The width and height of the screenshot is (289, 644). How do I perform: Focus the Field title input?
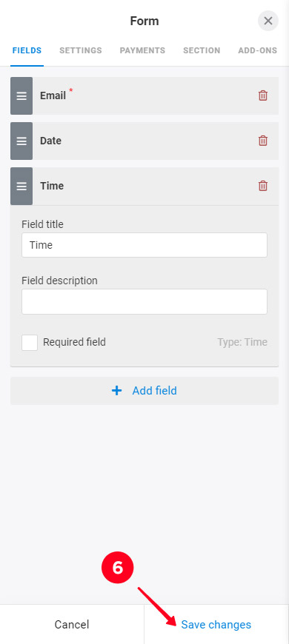[x=144, y=245]
